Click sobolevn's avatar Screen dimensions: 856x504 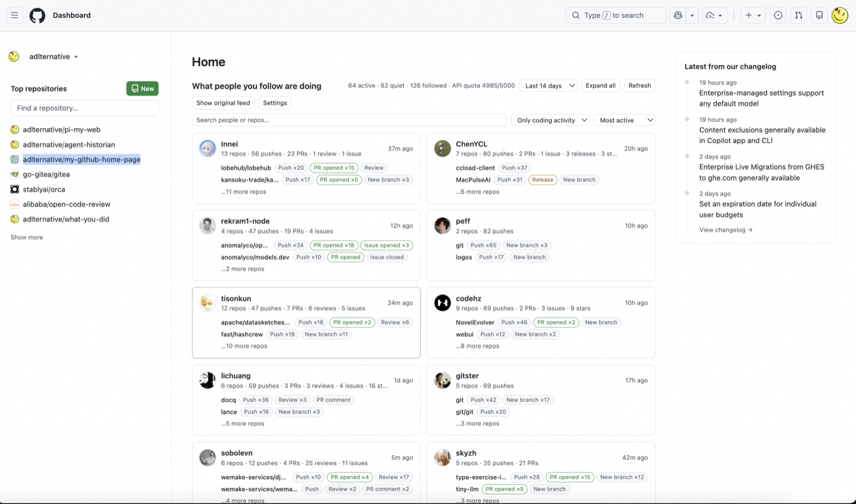point(207,457)
